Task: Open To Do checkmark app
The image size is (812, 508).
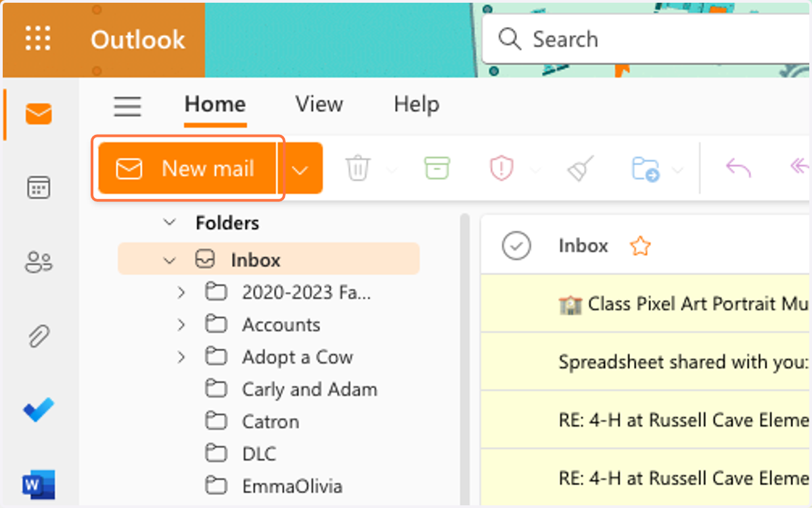Action: pos(39,409)
